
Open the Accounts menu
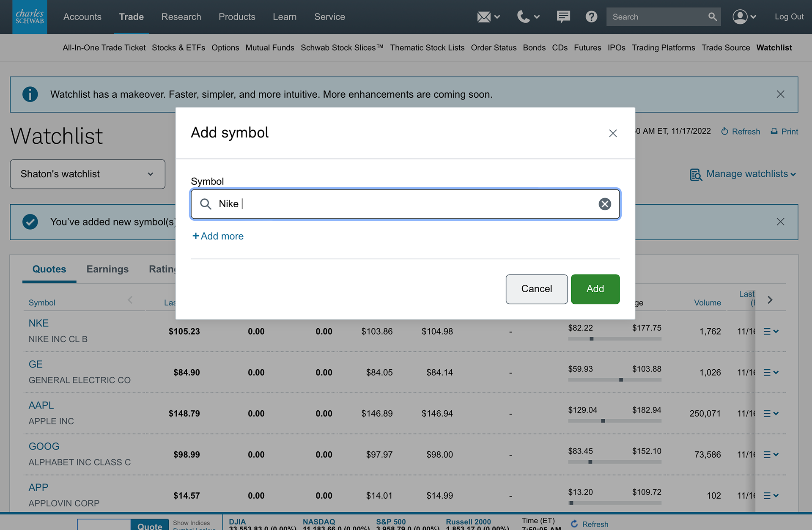(82, 17)
